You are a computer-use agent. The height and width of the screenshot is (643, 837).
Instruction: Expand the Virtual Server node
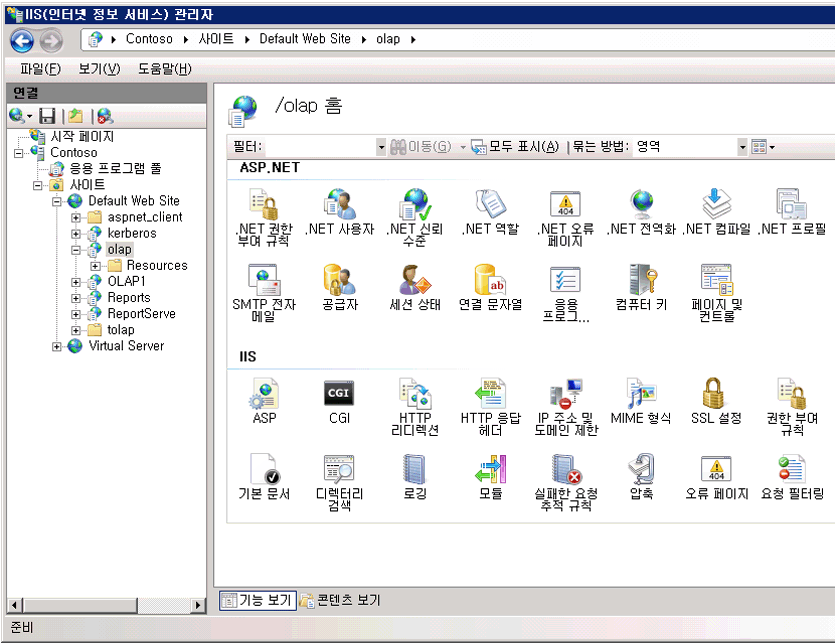click(58, 347)
